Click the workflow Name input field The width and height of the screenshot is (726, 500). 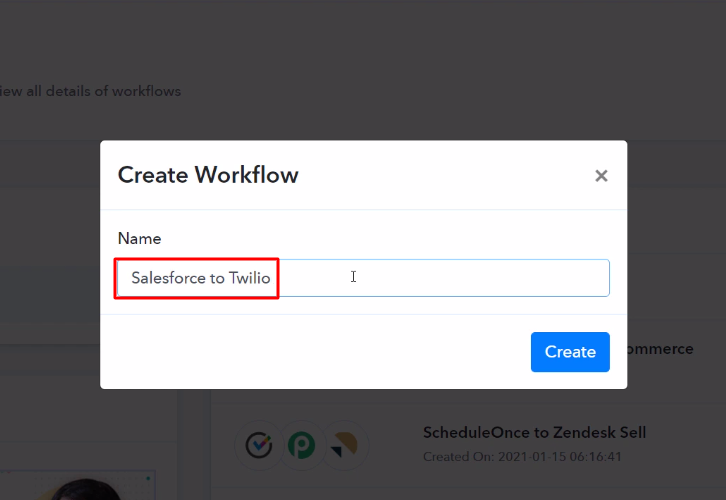coord(363,278)
